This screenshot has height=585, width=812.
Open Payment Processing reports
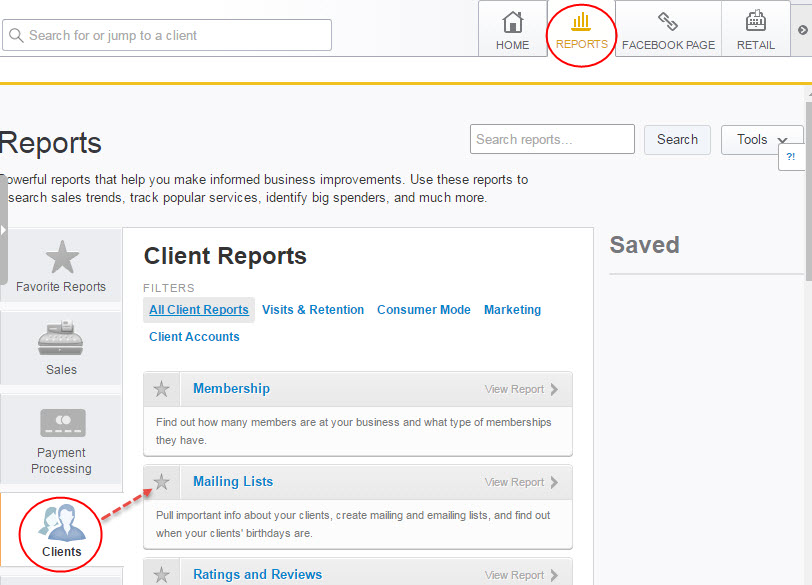(x=61, y=438)
